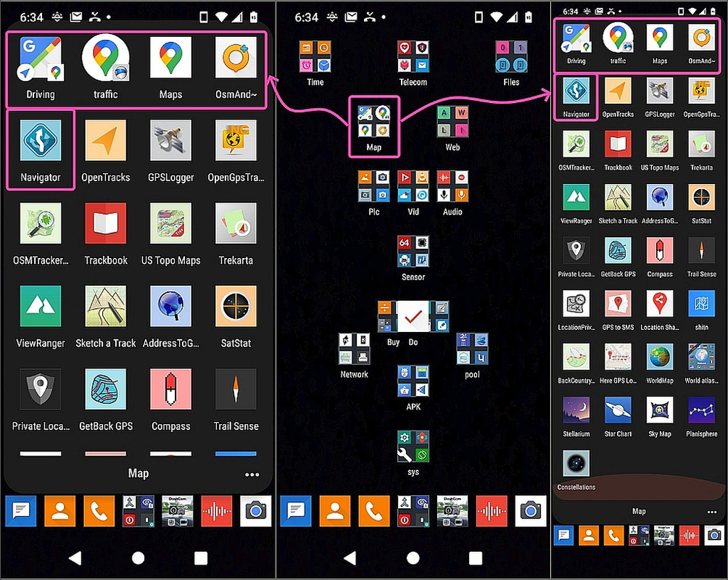Open the Pic folder on home screen
The image size is (728, 580).
[x=373, y=186]
